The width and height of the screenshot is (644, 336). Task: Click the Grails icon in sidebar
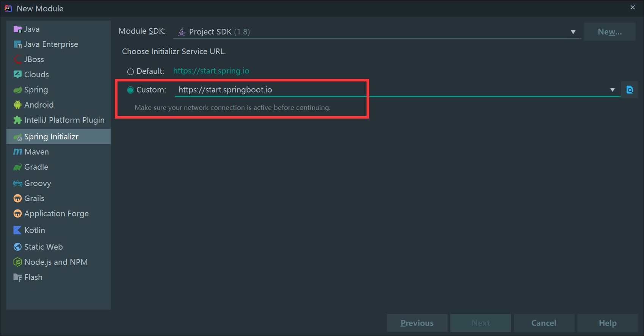click(x=17, y=198)
